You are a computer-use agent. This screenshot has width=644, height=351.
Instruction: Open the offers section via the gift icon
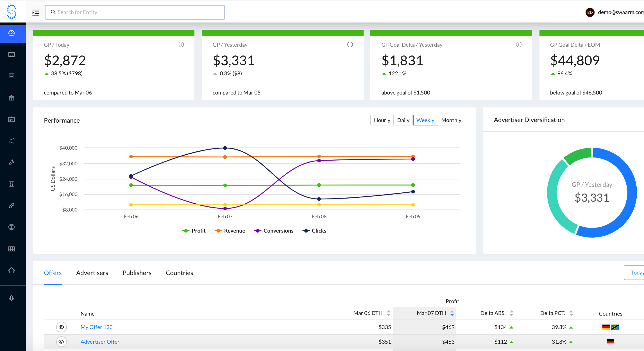(12, 98)
